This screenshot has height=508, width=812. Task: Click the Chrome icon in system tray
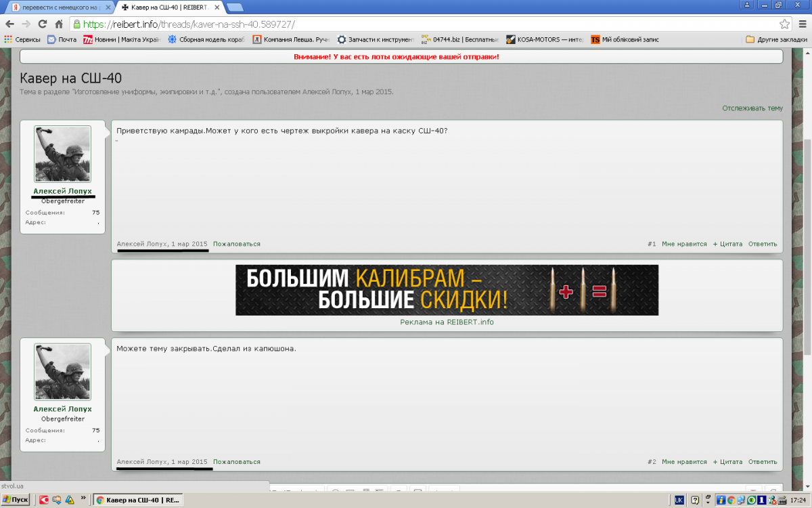pos(731,500)
